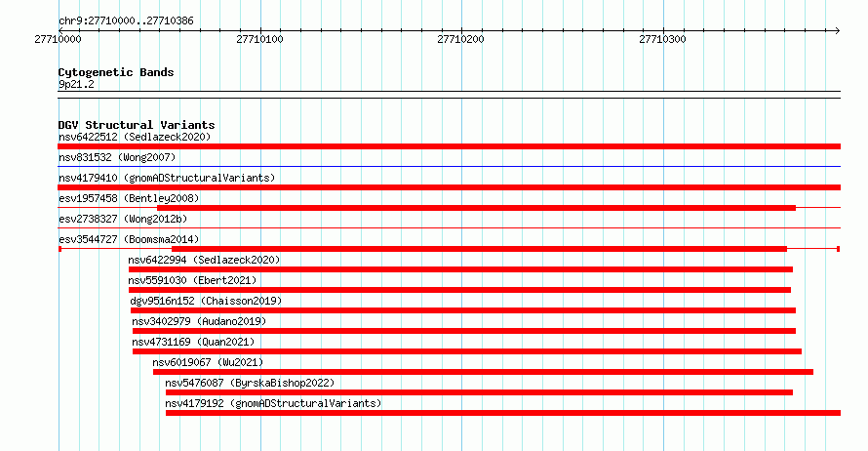Select the nsv6422994 (Sedlazeck2020) variant label
This screenshot has width=868, height=451.
tap(204, 260)
